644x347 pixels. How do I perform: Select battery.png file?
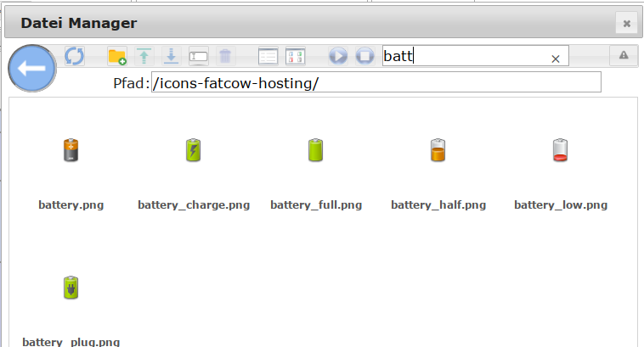click(x=71, y=151)
